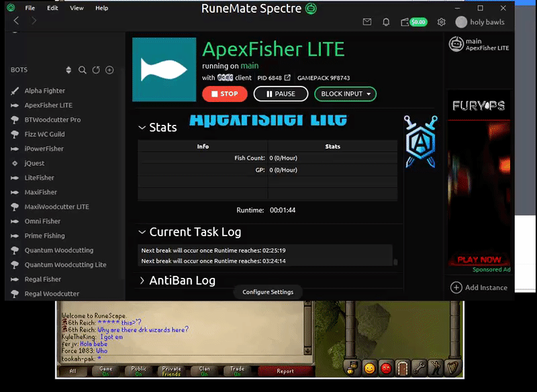Select Omni Fisher bot

[x=42, y=221]
